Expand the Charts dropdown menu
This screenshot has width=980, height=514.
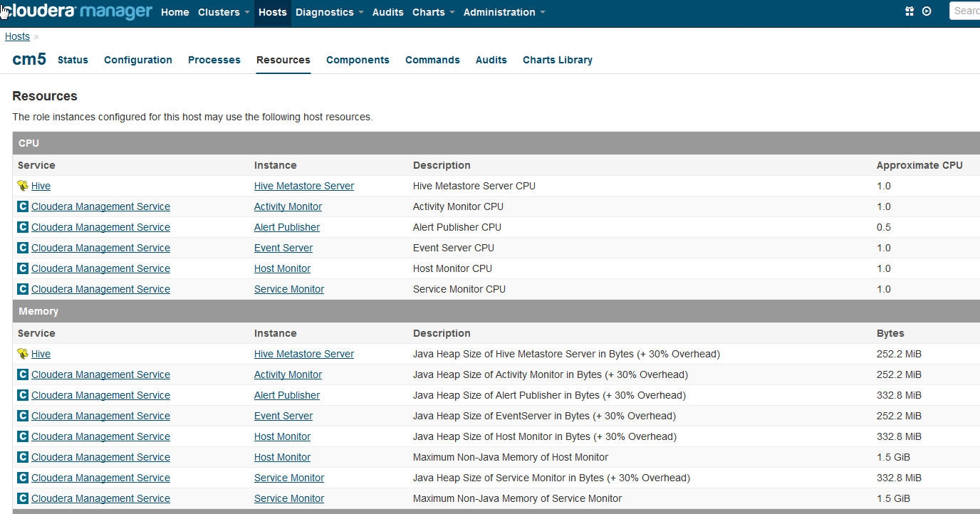pos(433,12)
